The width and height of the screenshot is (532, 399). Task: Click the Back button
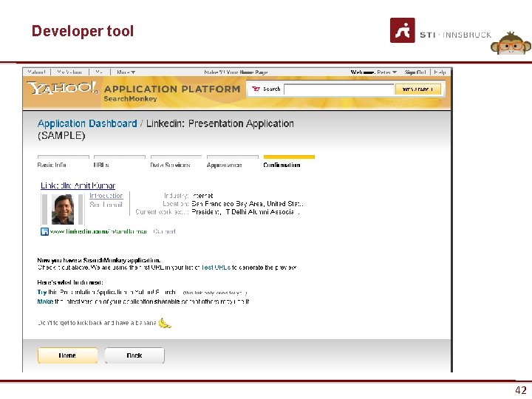tap(134, 355)
